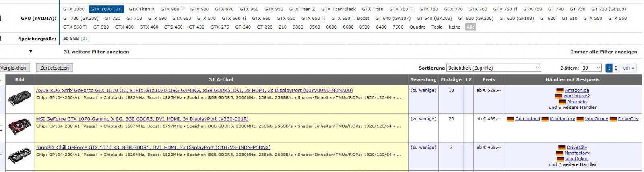Filter by GT 730 (GK208)
644x172 pixels.
pyautogui.click(x=81, y=18)
